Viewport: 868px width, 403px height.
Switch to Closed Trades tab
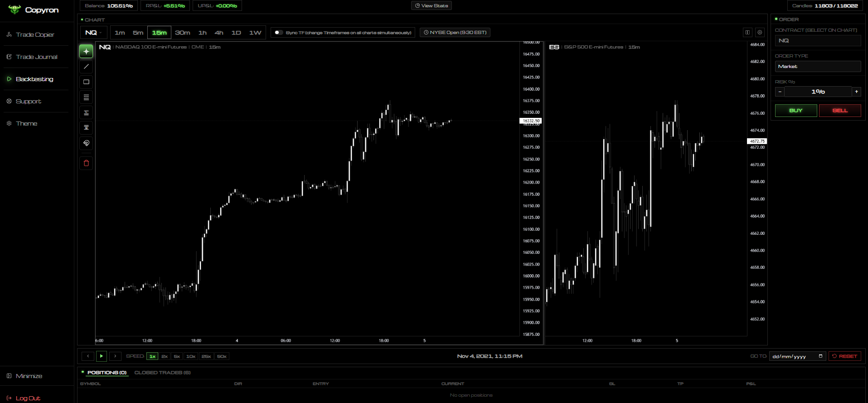pos(162,373)
